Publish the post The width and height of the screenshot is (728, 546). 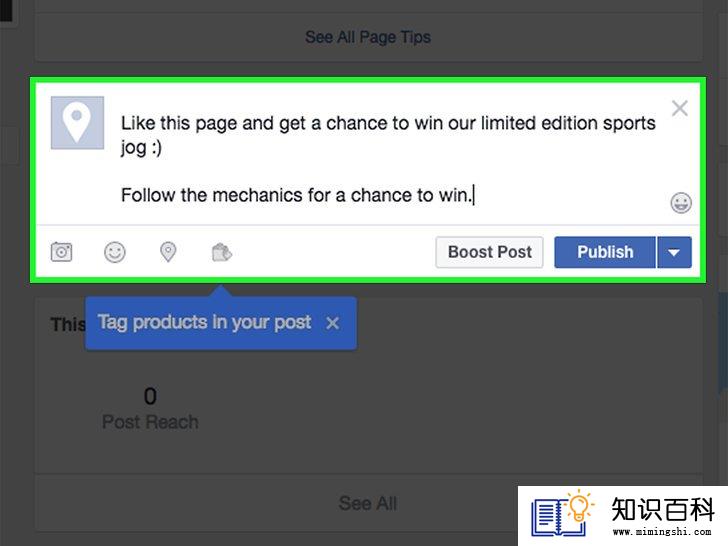605,252
